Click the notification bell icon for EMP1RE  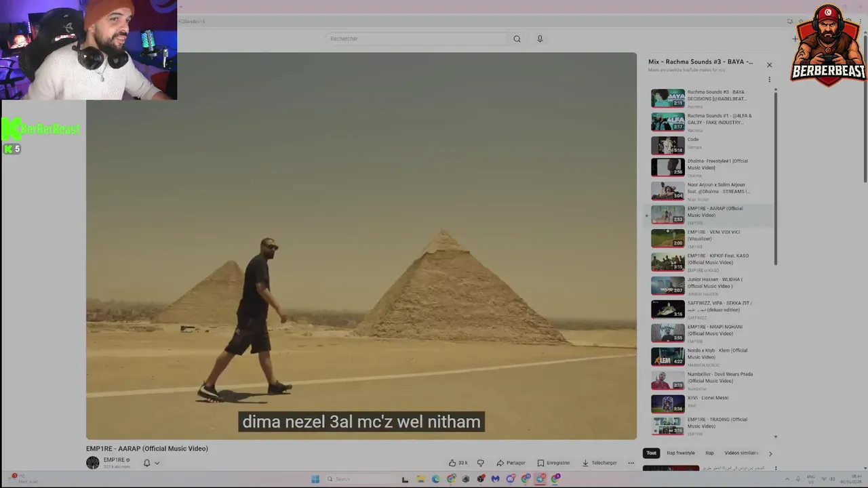(x=146, y=463)
